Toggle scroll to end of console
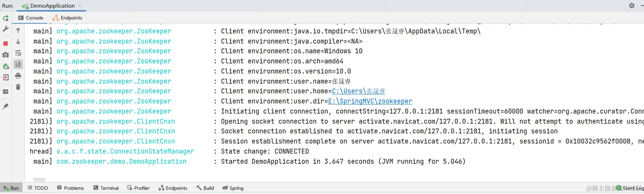The width and height of the screenshot is (644, 194). (18, 64)
